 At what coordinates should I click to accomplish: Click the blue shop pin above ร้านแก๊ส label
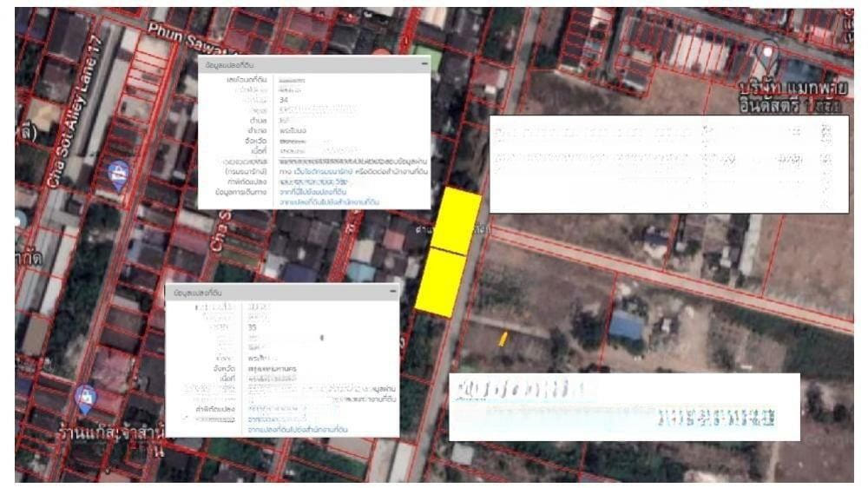(x=87, y=398)
